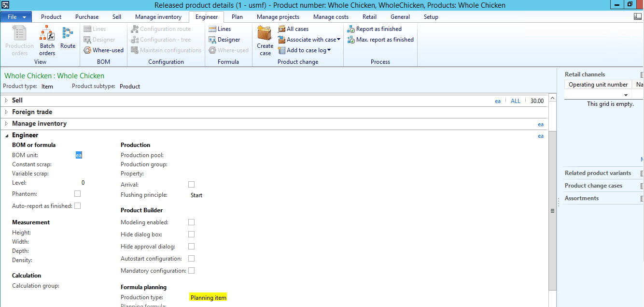Open Formula Lines
644x307 pixels.
220,29
